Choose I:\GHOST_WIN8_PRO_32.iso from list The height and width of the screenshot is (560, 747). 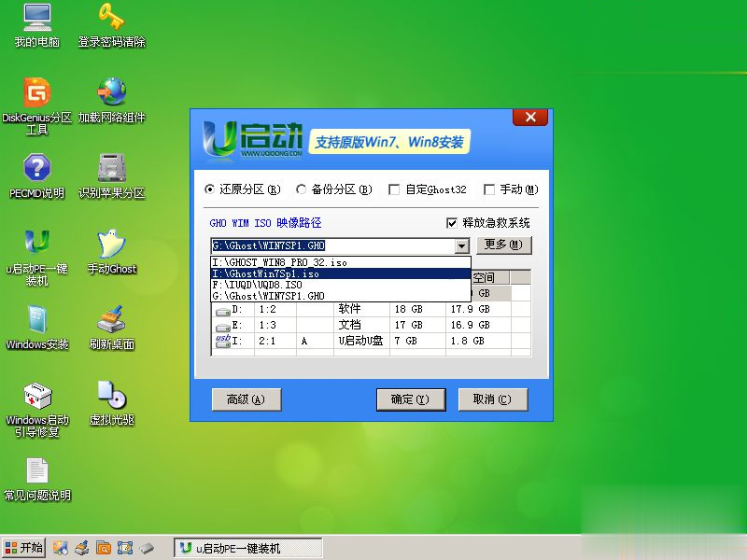(341, 262)
